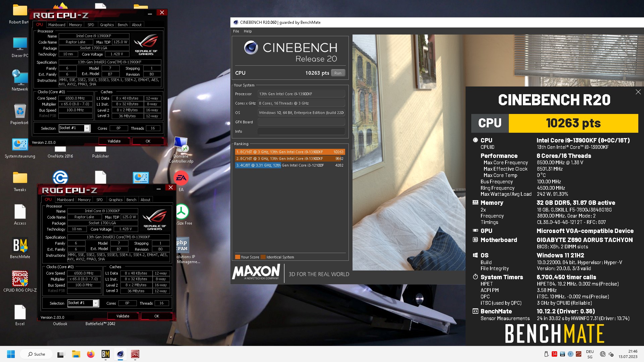Screen dimensions: 644x362
Task: Open Socket #1 dropdown in upper CPU-Z window
Action: pyautogui.click(x=87, y=128)
